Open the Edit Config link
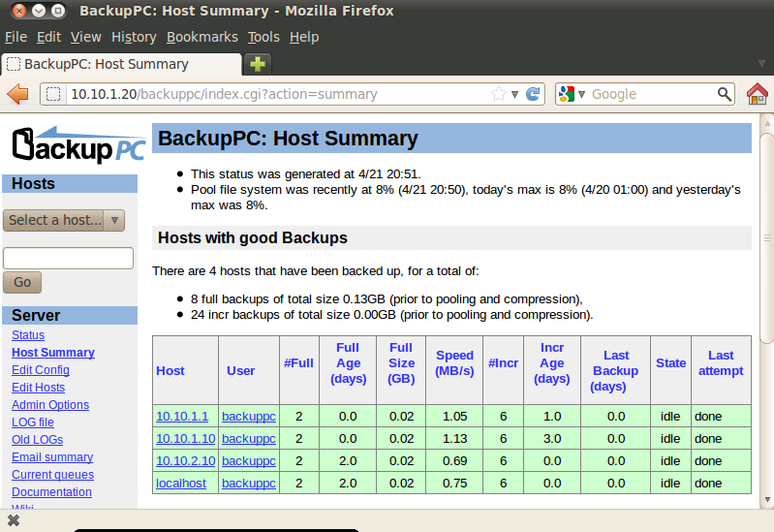This screenshot has height=532, width=774. point(41,370)
